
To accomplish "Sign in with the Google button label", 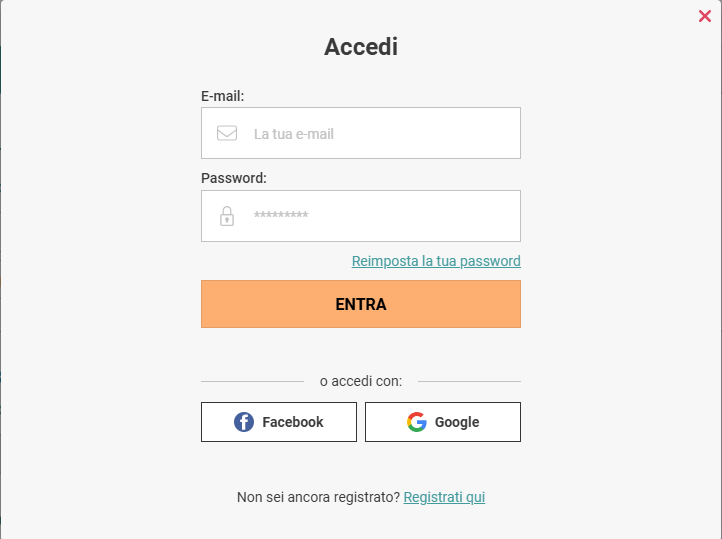I will (457, 422).
